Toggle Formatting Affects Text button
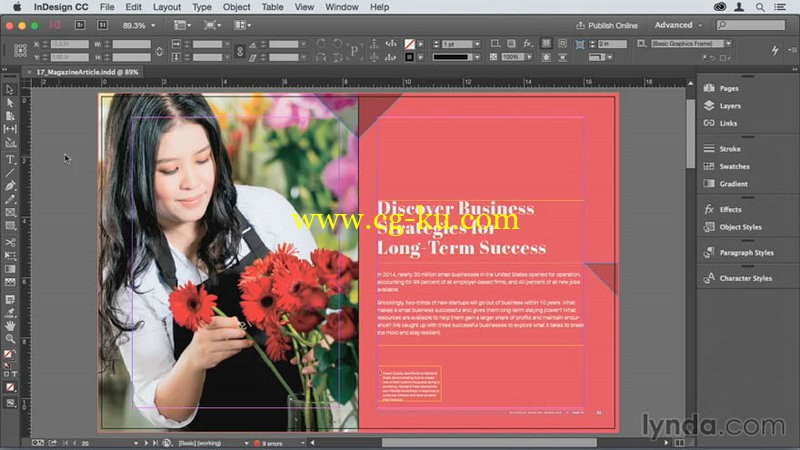The height and width of the screenshot is (450, 800). [x=14, y=374]
